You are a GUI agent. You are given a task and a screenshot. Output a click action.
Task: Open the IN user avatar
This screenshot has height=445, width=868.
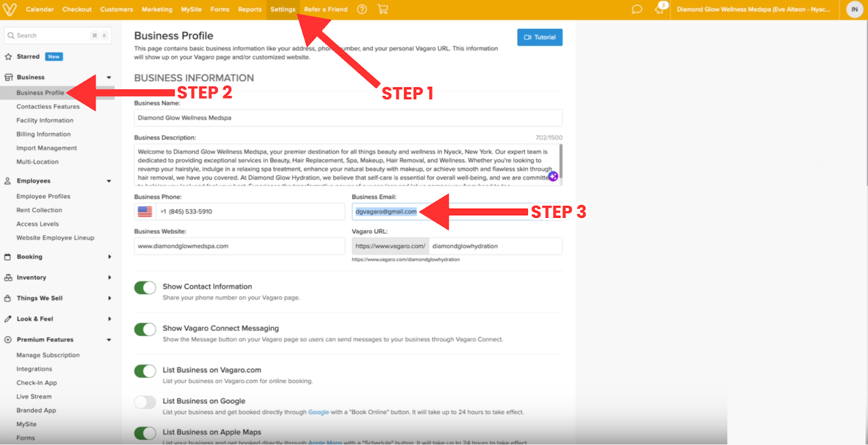click(854, 9)
